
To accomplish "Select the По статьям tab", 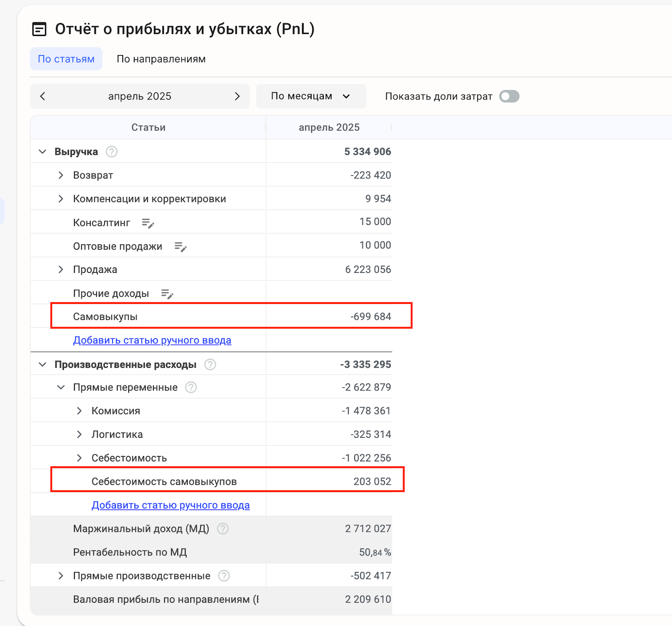I will click(x=66, y=59).
